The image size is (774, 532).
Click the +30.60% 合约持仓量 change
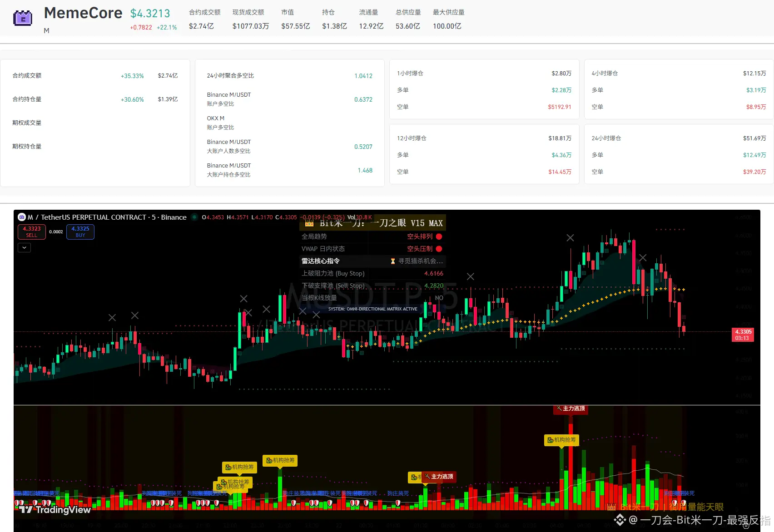coord(132,99)
